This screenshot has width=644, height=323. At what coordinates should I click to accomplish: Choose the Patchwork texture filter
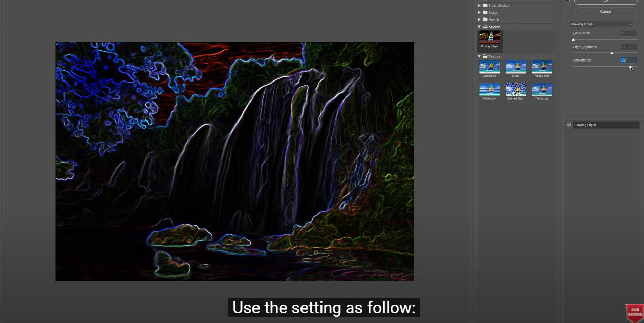[x=489, y=92]
